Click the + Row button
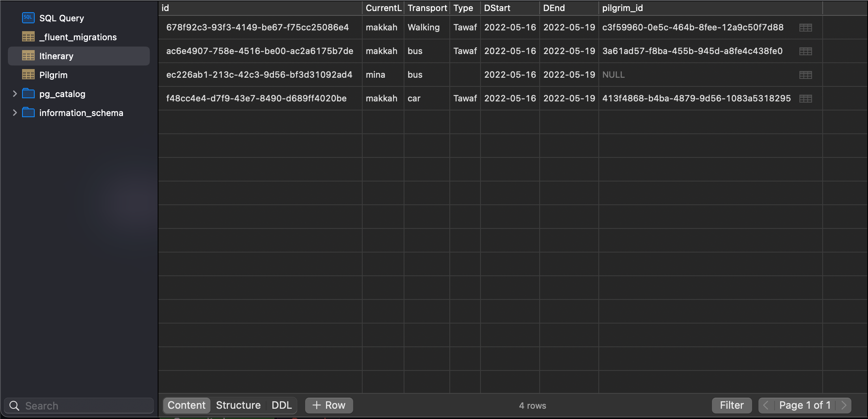The height and width of the screenshot is (419, 868). pos(329,405)
